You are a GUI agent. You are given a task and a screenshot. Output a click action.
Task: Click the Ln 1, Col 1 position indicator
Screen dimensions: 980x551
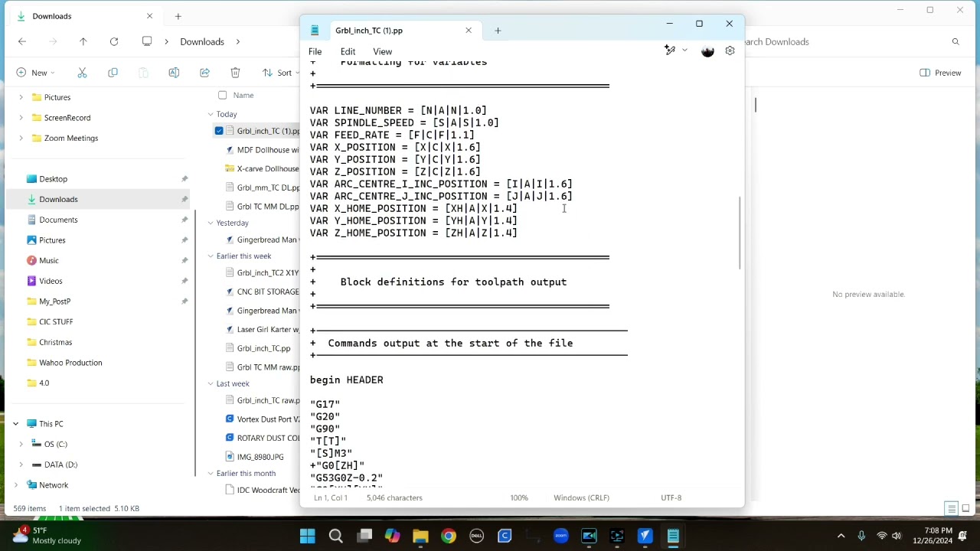(x=330, y=497)
